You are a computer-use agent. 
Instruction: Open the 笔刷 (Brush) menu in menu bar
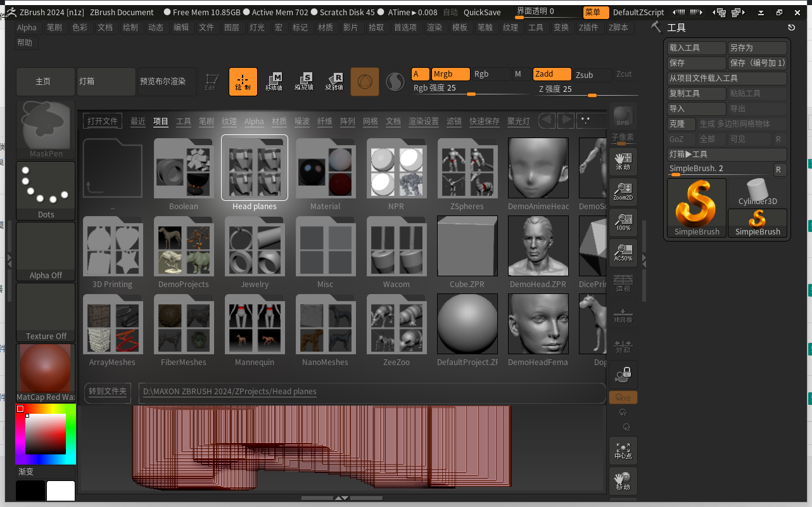tap(54, 27)
